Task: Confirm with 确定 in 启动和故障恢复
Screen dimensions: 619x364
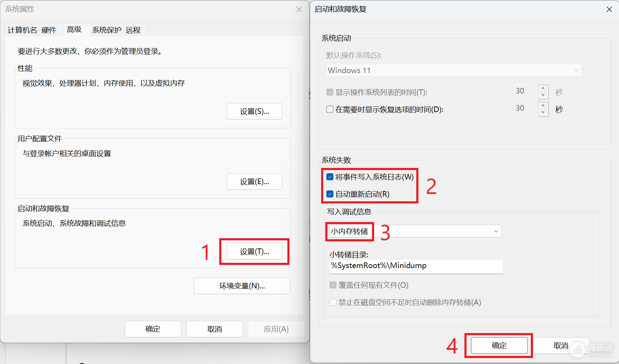Action: [499, 346]
